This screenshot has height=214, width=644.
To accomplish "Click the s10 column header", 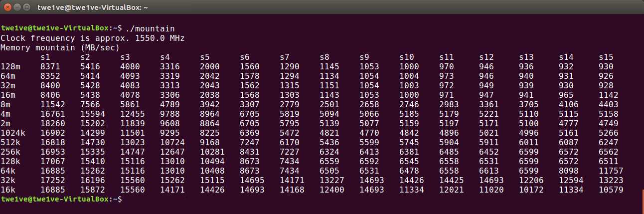I will pyautogui.click(x=407, y=57).
